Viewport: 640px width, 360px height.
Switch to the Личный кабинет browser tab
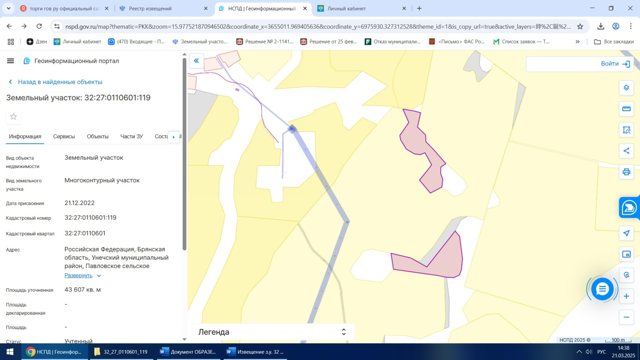362,9
